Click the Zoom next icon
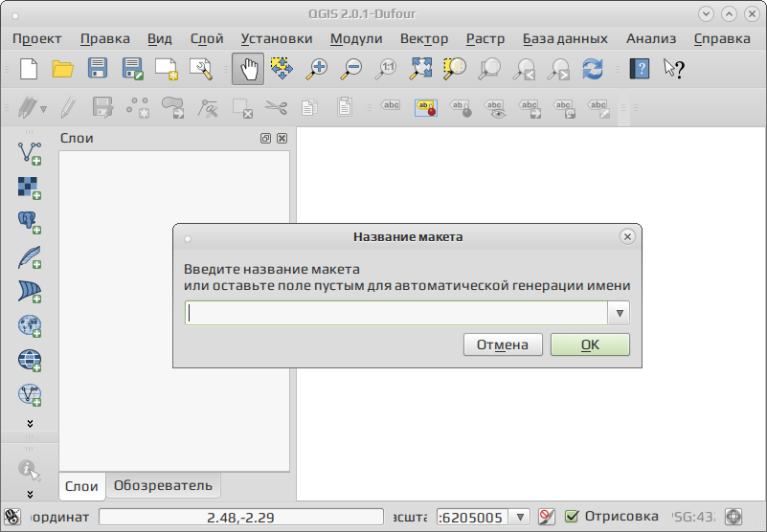 [x=558, y=69]
